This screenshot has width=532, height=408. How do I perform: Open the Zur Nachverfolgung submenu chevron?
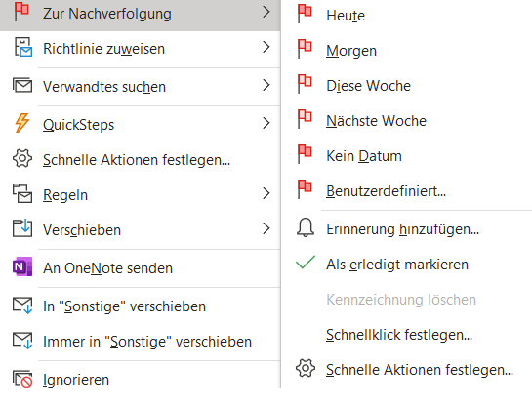[266, 12]
